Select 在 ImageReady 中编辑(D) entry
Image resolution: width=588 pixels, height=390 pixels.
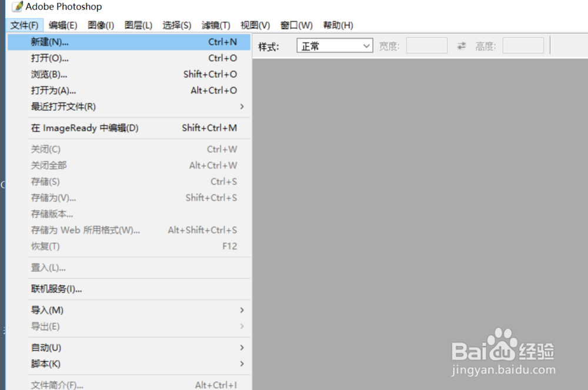(129, 128)
